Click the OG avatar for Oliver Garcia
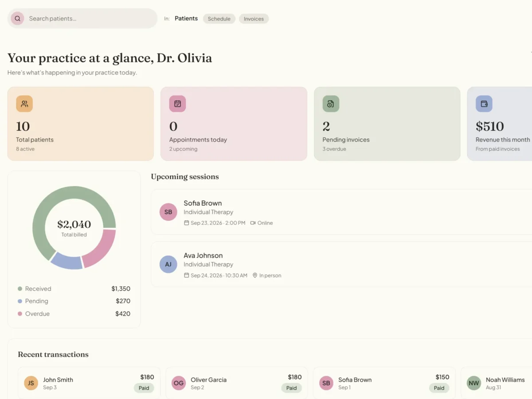The image size is (532, 399). 179,383
